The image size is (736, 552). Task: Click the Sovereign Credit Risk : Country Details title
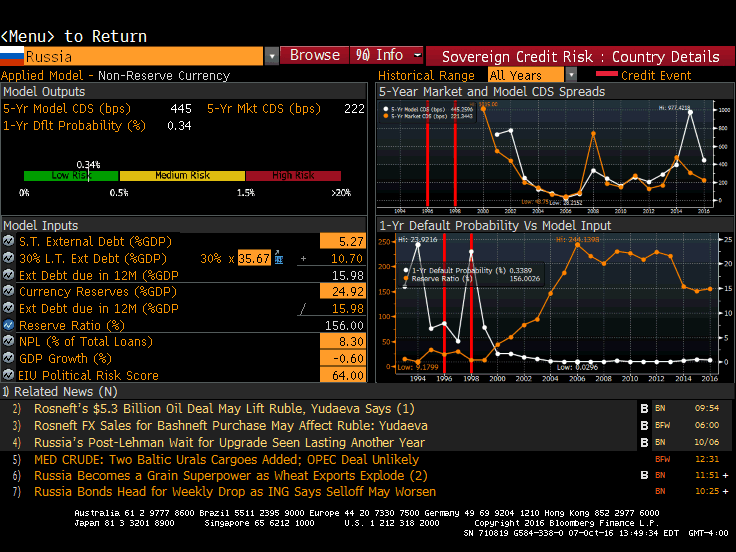(x=581, y=57)
